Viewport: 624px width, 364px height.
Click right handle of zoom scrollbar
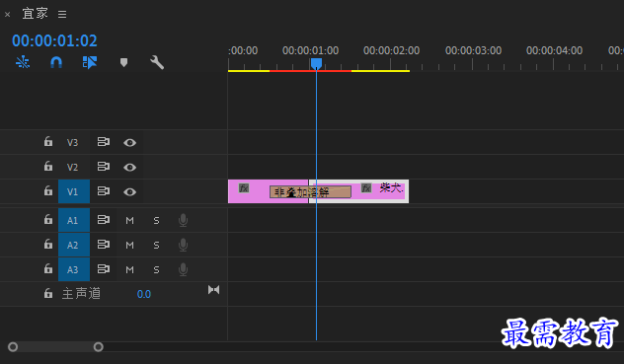coord(99,347)
